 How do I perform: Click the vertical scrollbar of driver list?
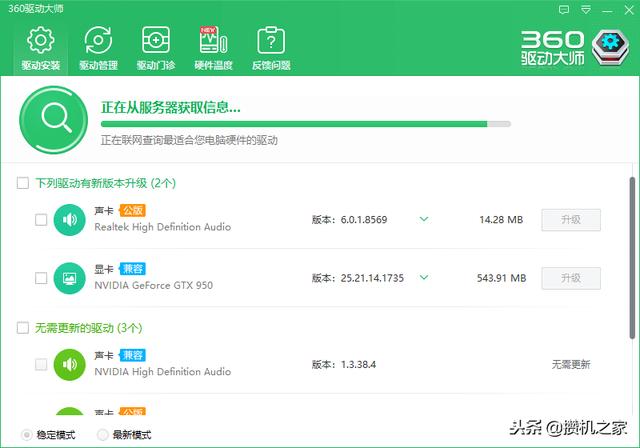632,258
